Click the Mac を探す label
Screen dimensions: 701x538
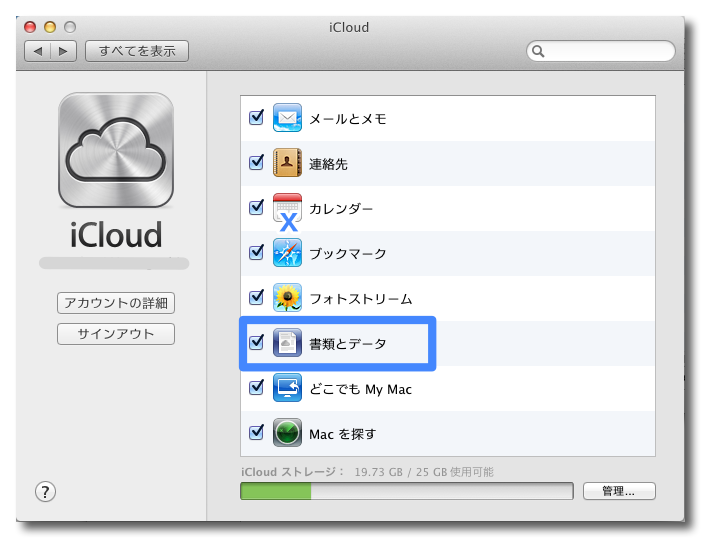pos(342,434)
